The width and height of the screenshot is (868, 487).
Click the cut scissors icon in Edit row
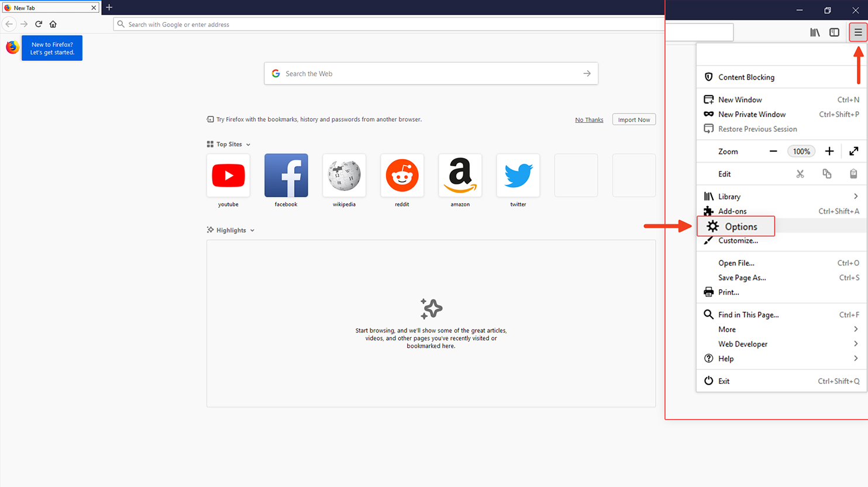tap(800, 173)
